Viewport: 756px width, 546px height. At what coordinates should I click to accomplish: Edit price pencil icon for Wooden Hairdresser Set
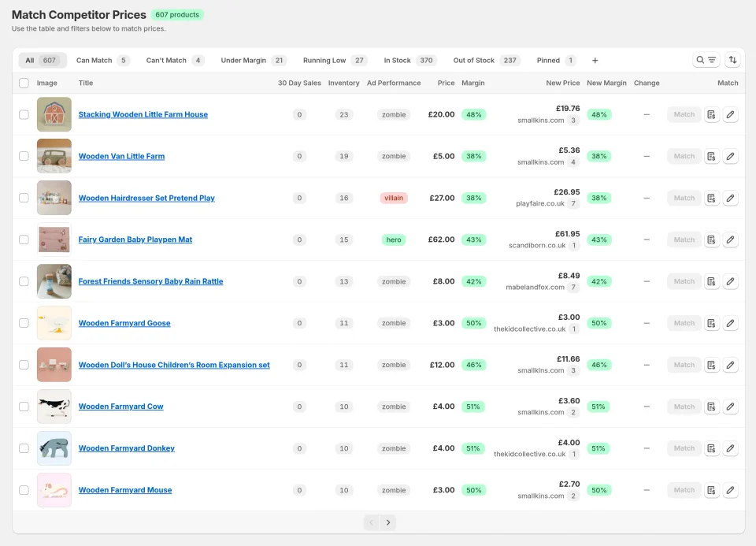pos(731,198)
